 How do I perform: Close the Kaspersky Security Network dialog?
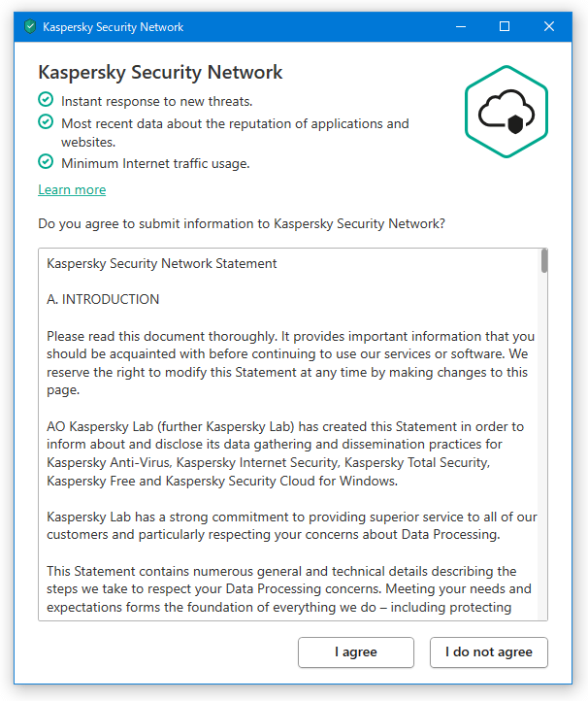coord(549,27)
